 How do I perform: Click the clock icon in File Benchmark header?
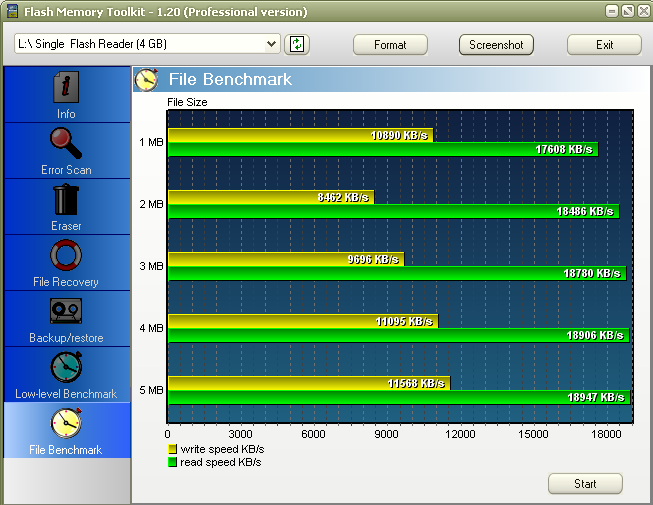tap(146, 79)
